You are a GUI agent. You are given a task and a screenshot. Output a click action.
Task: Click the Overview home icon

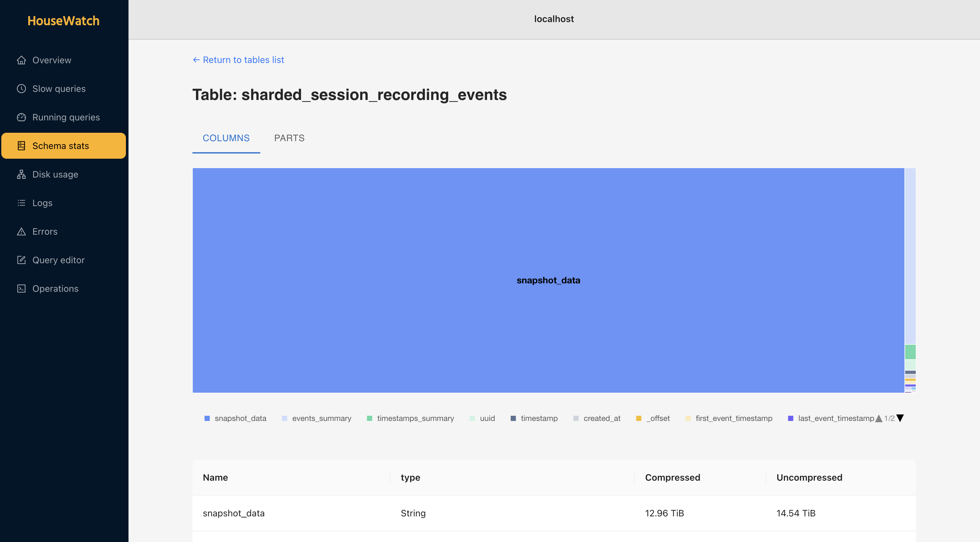click(x=21, y=60)
